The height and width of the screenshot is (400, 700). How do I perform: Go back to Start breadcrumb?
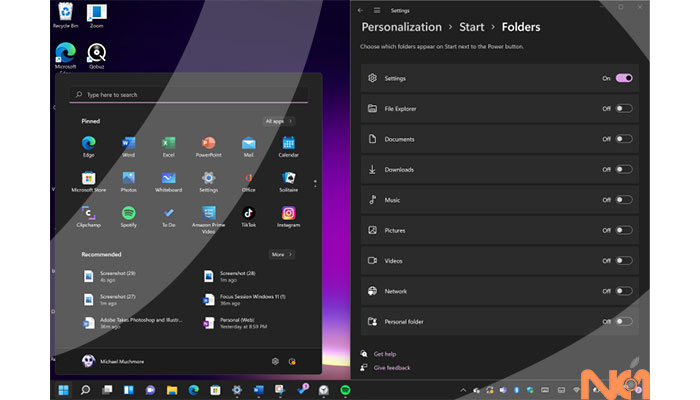point(471,27)
